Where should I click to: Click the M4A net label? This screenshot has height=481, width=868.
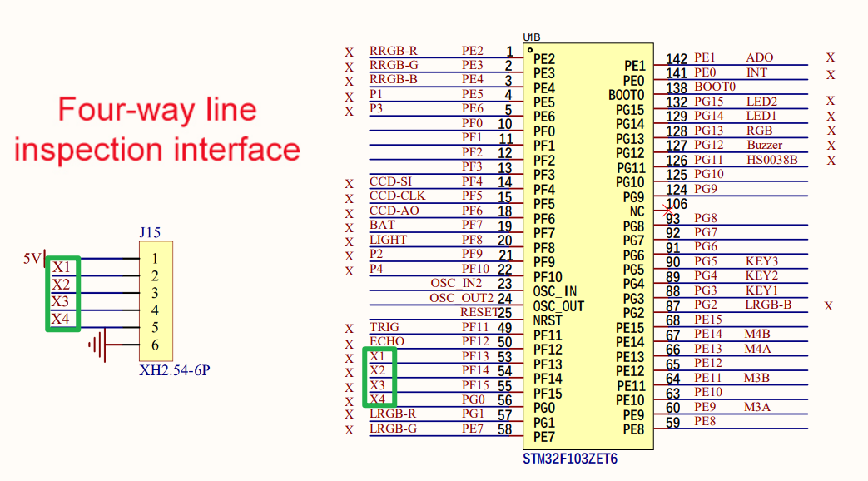pos(758,349)
